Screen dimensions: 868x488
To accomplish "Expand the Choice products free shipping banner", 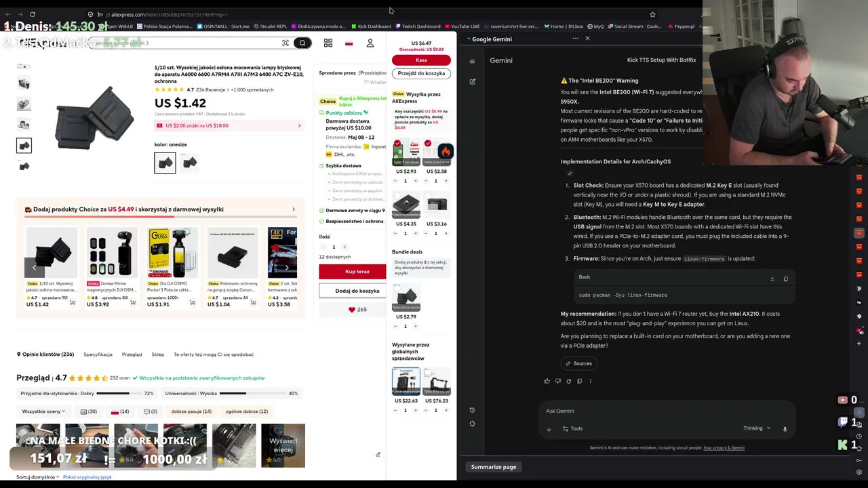I will [x=294, y=209].
